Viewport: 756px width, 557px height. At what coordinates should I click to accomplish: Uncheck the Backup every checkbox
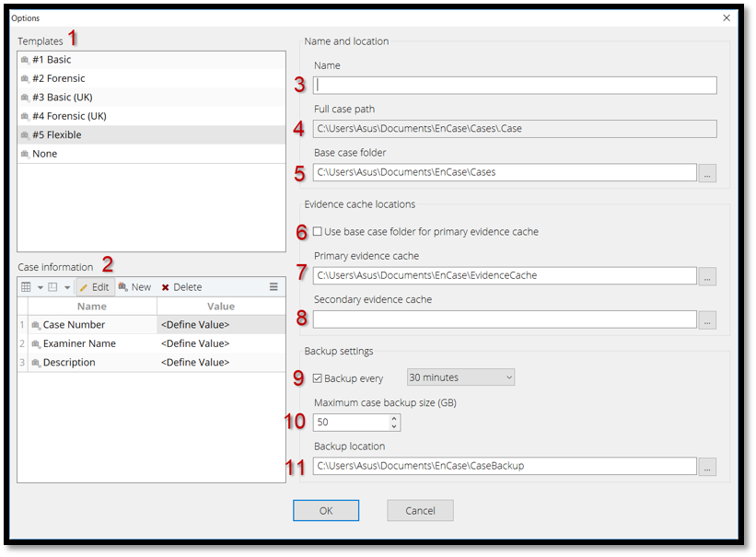(x=318, y=378)
